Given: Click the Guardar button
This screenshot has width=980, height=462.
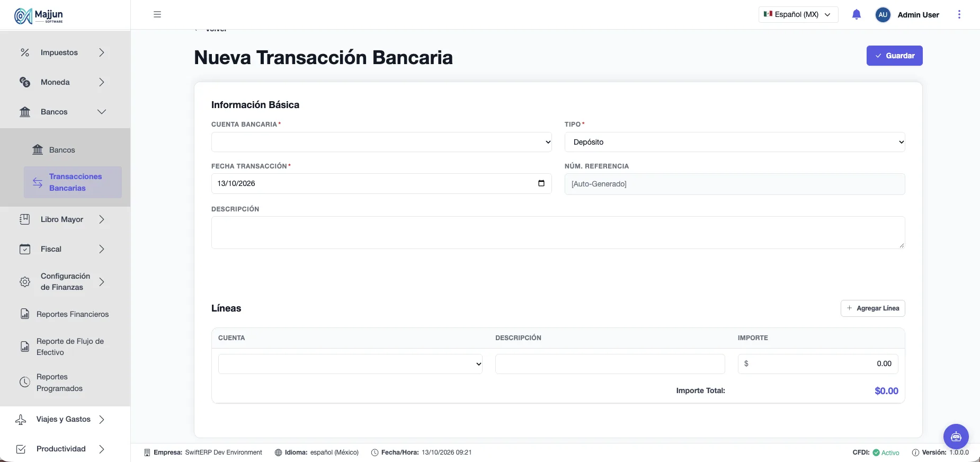Looking at the screenshot, I should point(894,56).
